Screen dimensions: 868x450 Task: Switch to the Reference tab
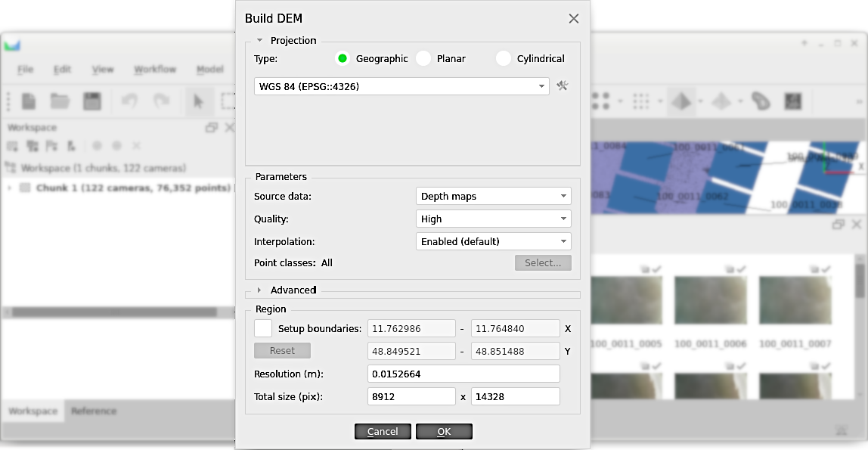pos(94,411)
